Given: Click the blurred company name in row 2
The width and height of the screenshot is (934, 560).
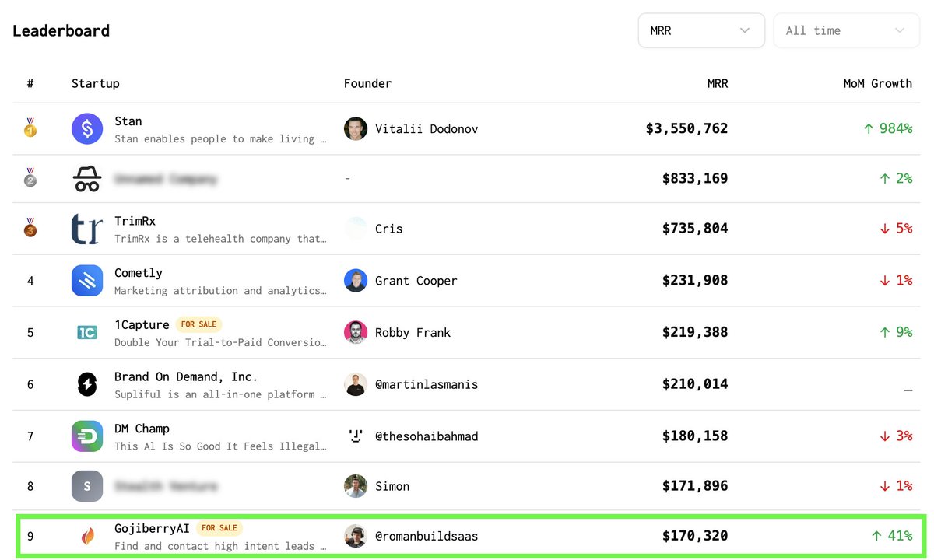Looking at the screenshot, I should tap(166, 179).
